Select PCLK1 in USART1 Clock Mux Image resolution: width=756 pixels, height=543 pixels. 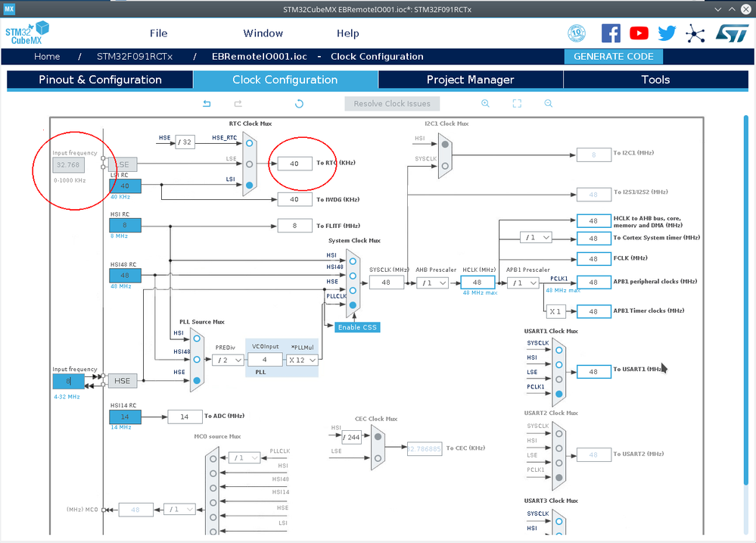tap(558, 394)
